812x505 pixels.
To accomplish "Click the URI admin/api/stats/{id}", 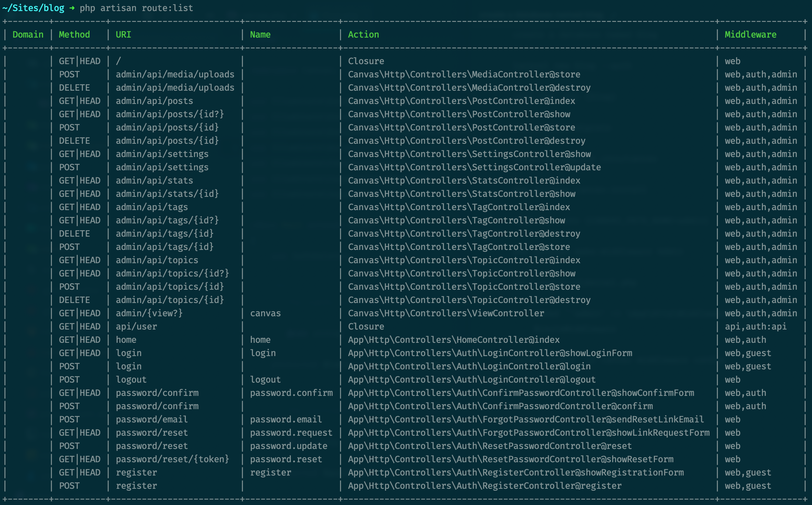I will tap(167, 194).
